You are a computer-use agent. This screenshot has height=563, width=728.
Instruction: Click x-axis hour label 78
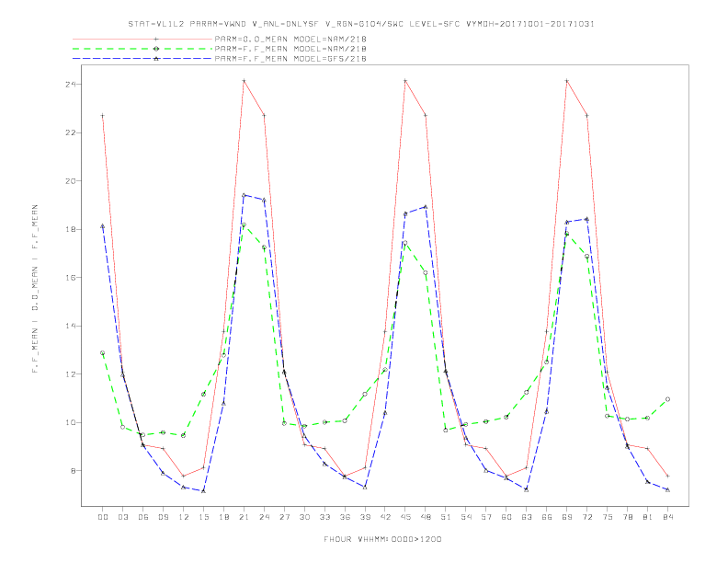628,517
